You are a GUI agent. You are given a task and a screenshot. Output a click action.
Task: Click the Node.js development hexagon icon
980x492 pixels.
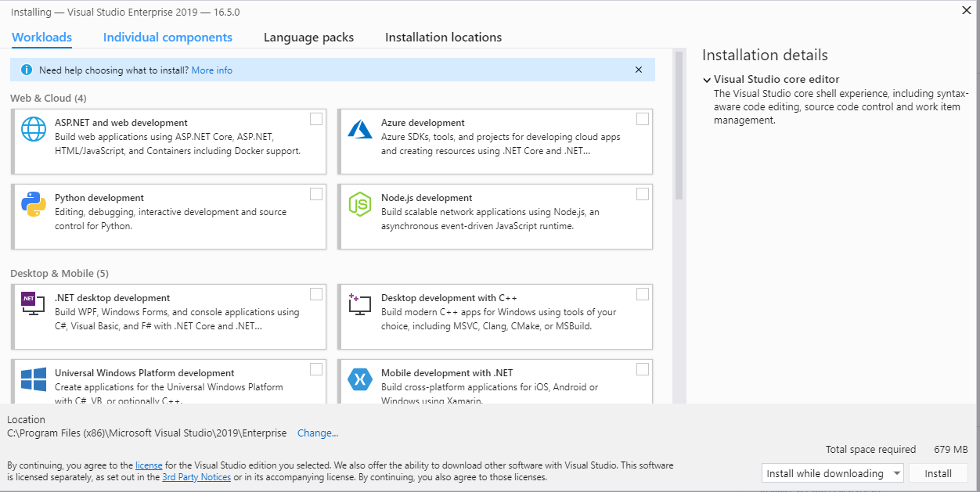(359, 204)
